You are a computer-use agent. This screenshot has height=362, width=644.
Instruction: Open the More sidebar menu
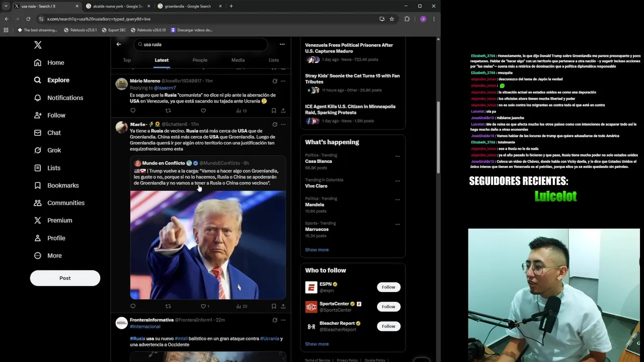click(48, 255)
